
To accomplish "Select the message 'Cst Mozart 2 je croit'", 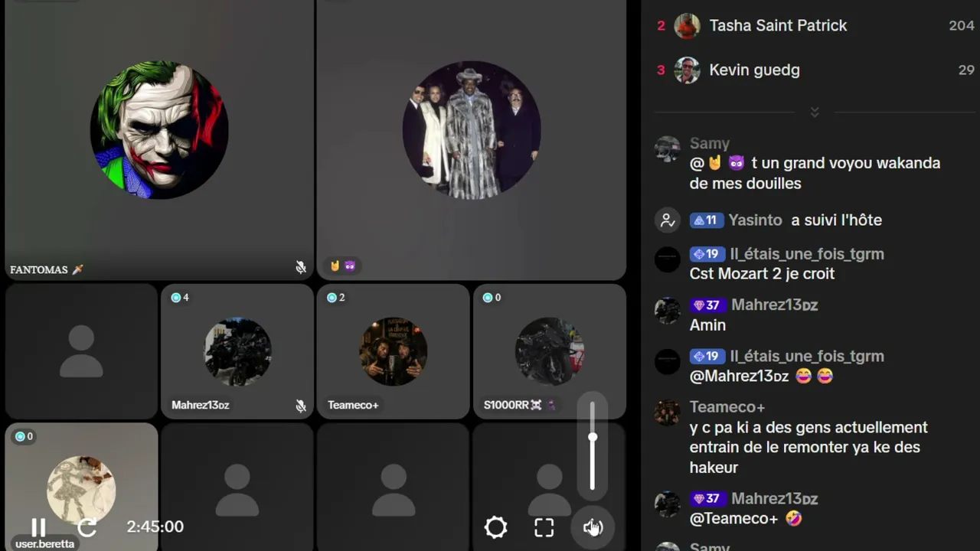I will click(x=762, y=274).
